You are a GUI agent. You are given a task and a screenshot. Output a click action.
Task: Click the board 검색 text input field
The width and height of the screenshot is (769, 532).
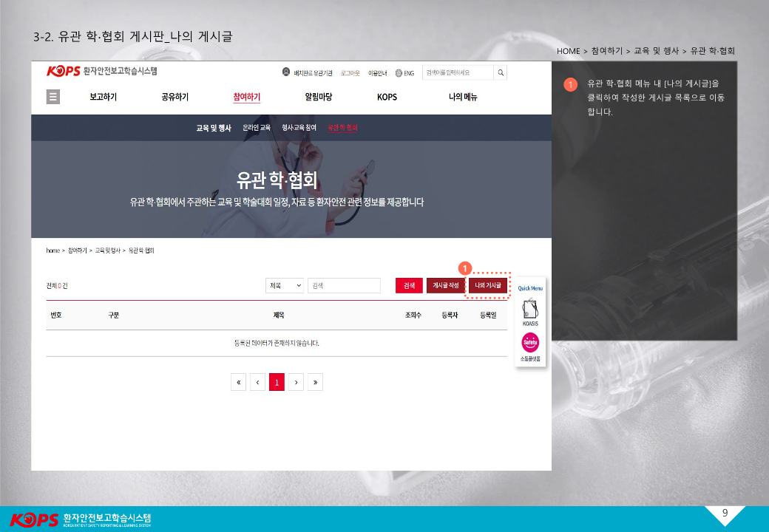(344, 285)
